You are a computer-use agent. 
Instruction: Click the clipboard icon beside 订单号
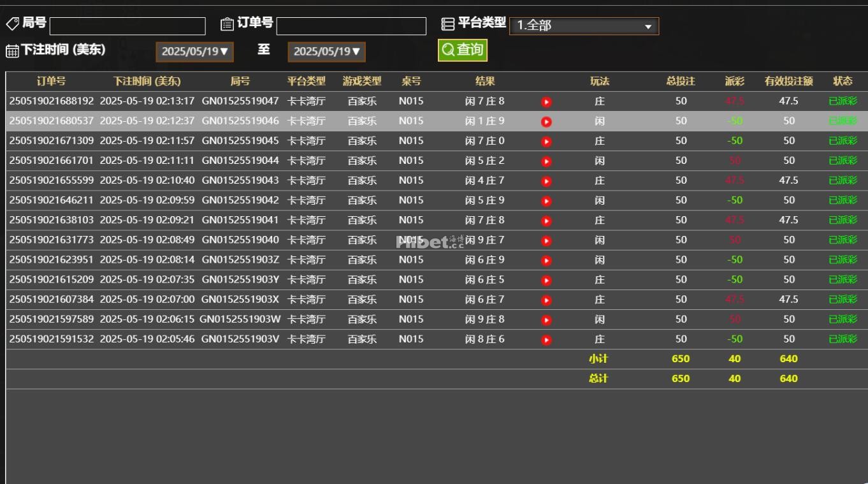(226, 23)
